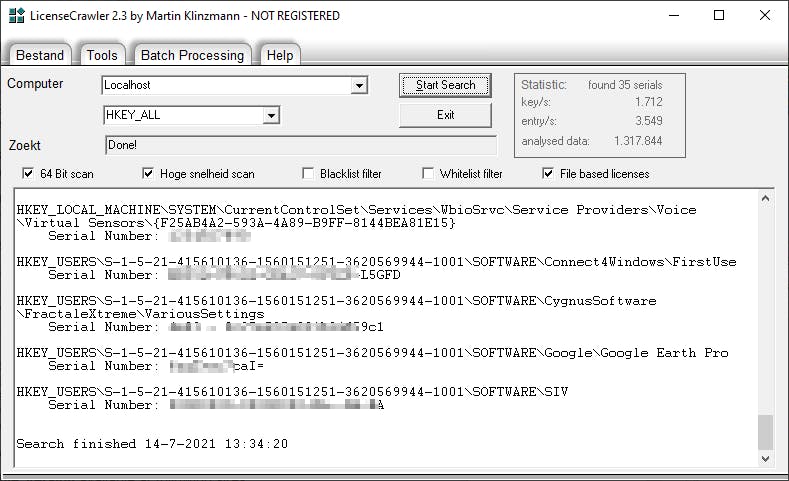Click the results scrollbar up arrow
This screenshot has width=789, height=481.
click(765, 202)
